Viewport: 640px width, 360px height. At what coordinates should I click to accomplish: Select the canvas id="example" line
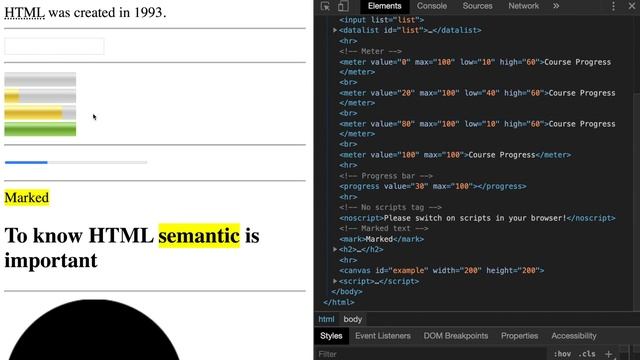point(442,271)
